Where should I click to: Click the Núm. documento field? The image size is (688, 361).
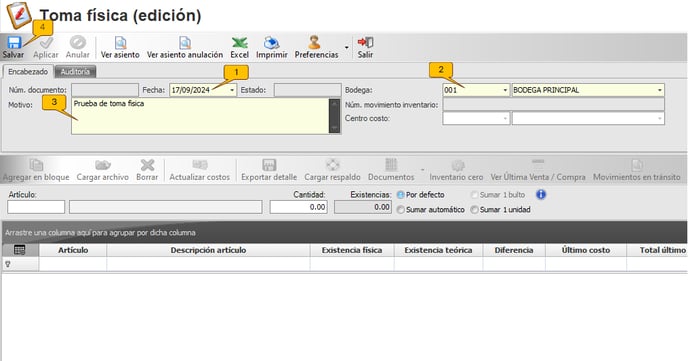pyautogui.click(x=105, y=90)
